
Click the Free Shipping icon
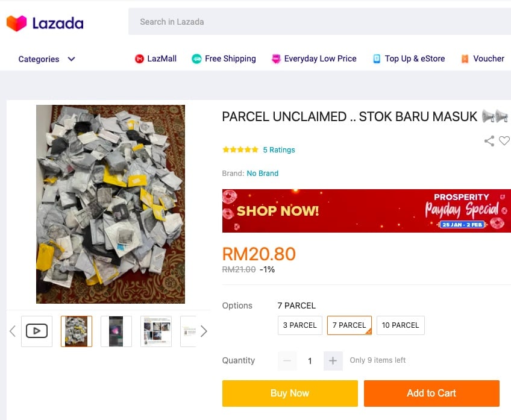[x=196, y=59]
